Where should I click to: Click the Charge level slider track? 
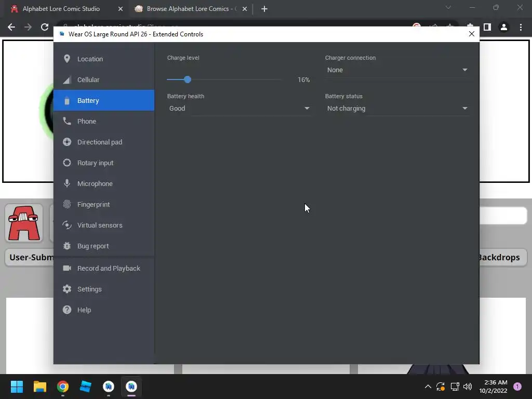[224, 79]
